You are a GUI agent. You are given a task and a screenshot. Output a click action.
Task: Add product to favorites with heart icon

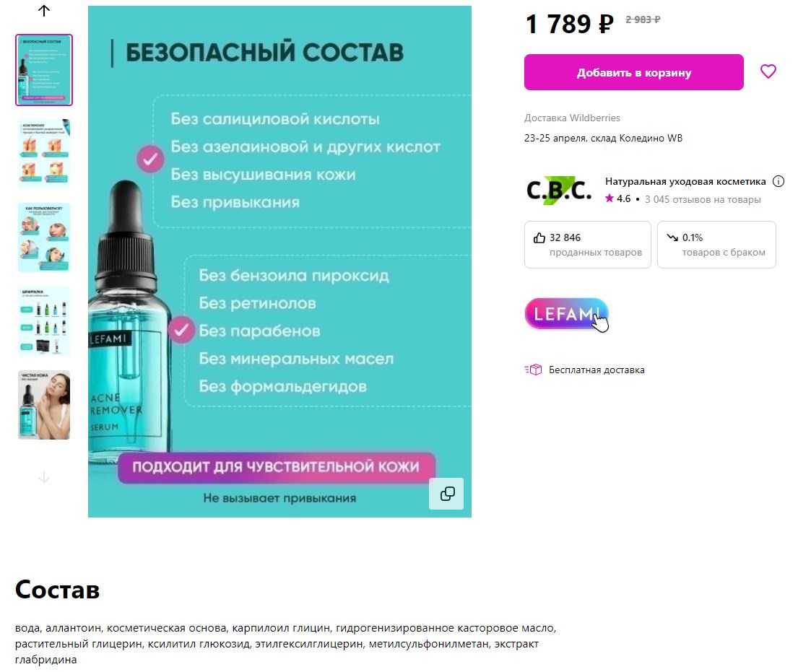click(x=768, y=71)
